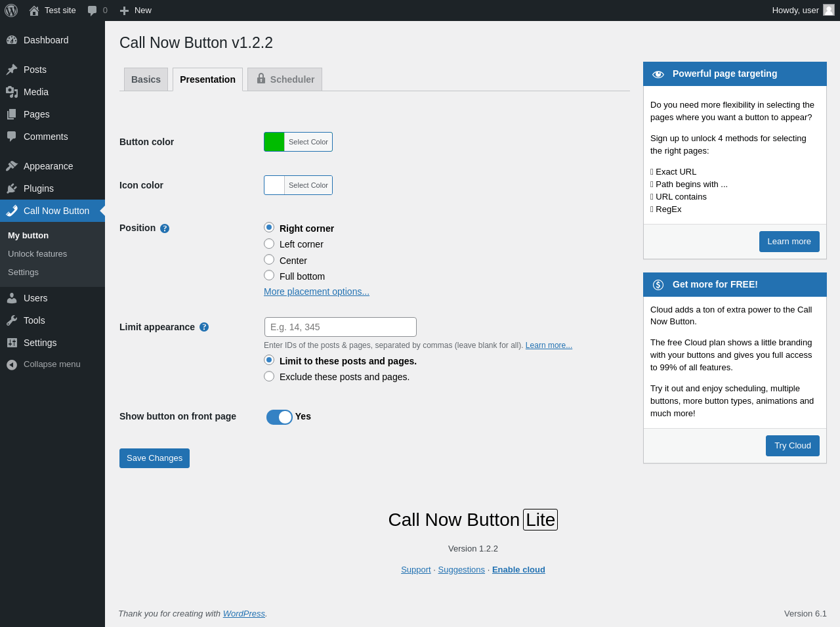The width and height of the screenshot is (840, 627).
Task: Click the Test site home icon
Action: [x=34, y=11]
